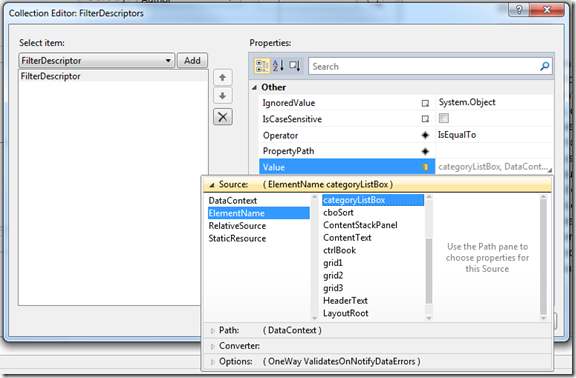Click the search magnifier icon

point(544,66)
